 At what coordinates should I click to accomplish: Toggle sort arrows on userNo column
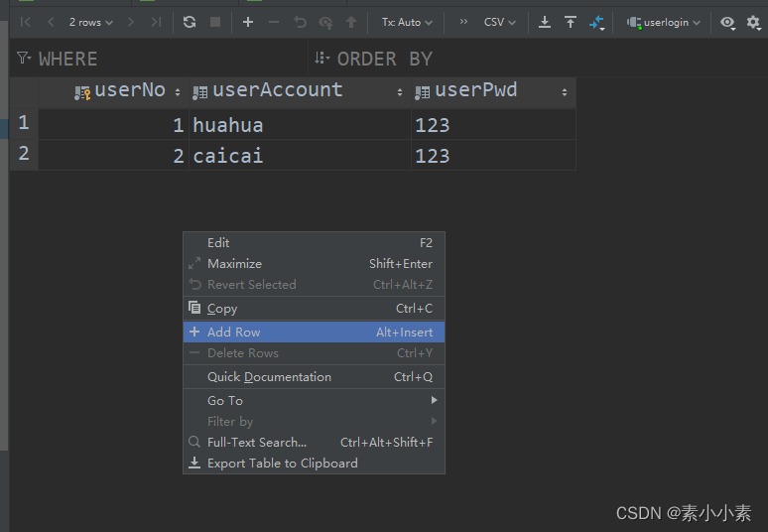[x=178, y=92]
